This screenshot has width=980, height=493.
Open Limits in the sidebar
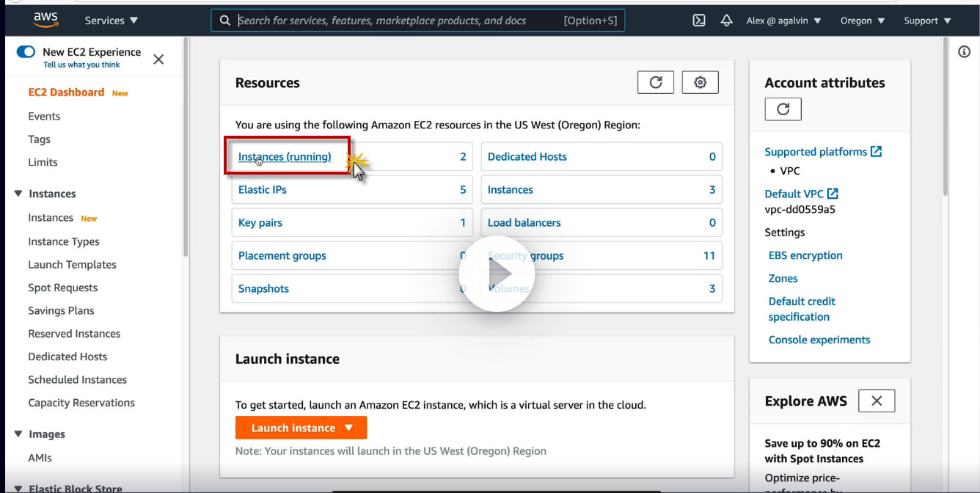pos(43,162)
